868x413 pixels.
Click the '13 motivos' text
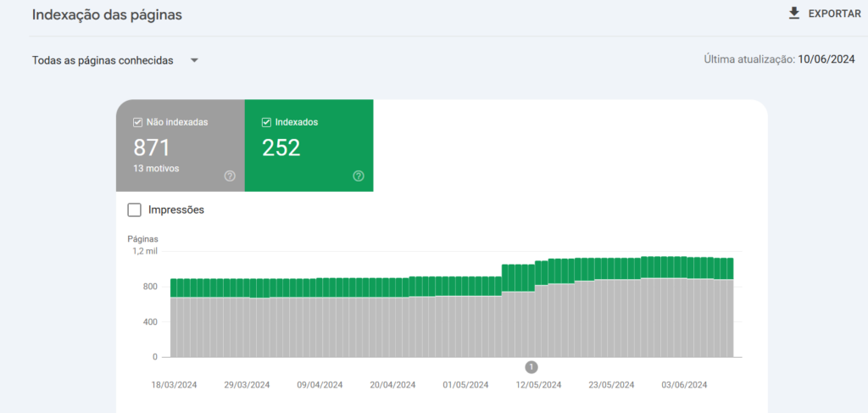pos(156,168)
